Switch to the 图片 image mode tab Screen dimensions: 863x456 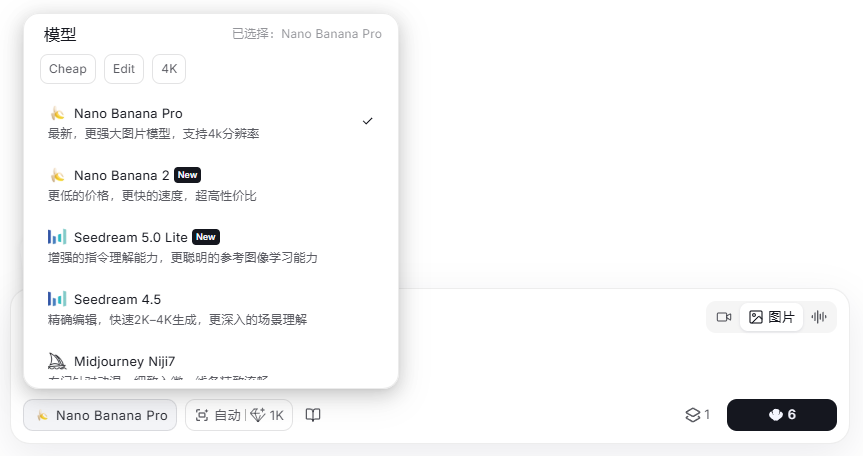(x=772, y=317)
